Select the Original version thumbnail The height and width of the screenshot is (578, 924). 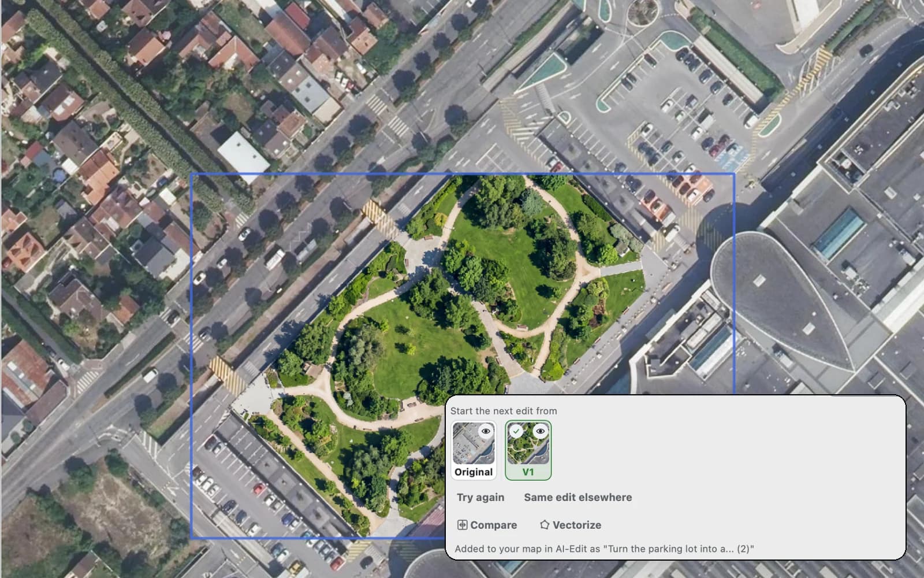474,450
